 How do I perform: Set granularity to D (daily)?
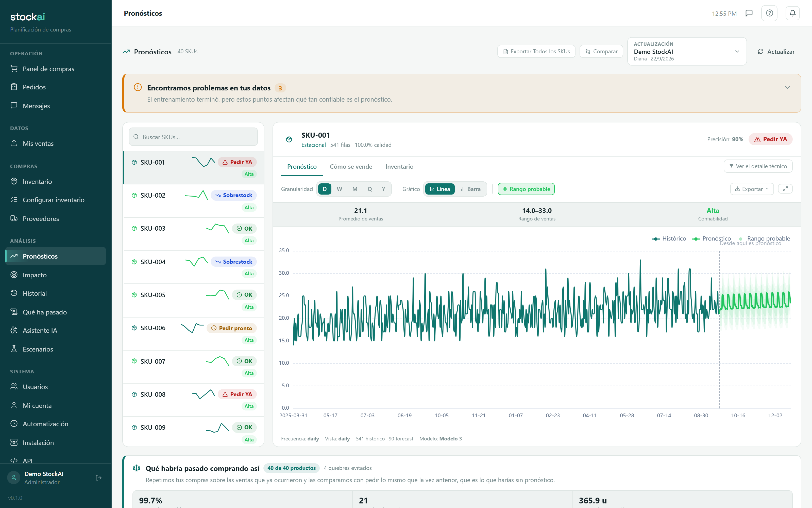tap(325, 189)
